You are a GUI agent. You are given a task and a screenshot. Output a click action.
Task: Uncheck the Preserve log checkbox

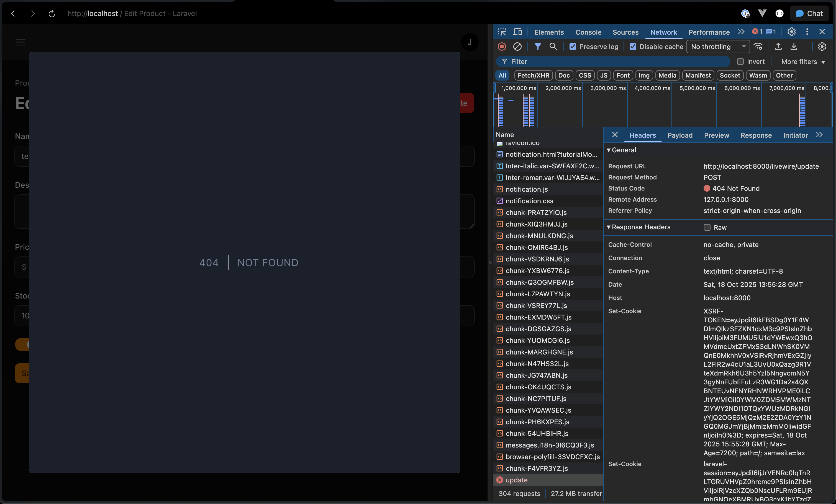573,47
